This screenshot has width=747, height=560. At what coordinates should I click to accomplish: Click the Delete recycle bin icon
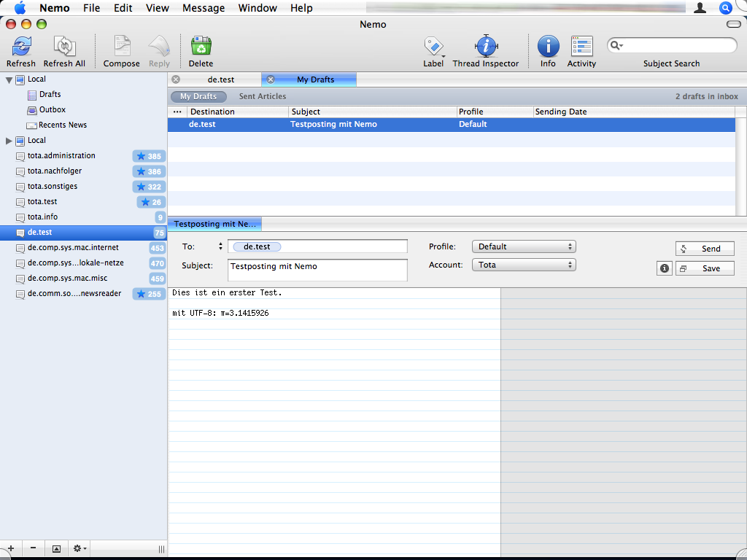point(201,47)
